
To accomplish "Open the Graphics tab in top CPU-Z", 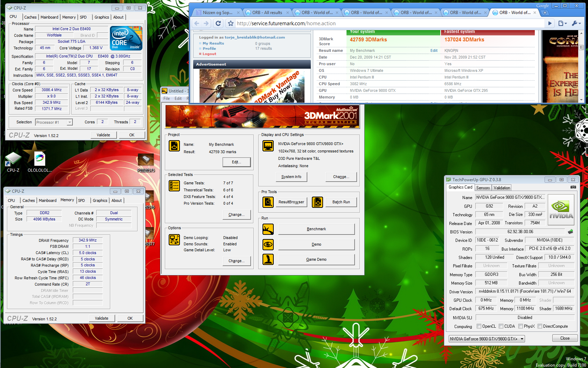I will tap(101, 17).
